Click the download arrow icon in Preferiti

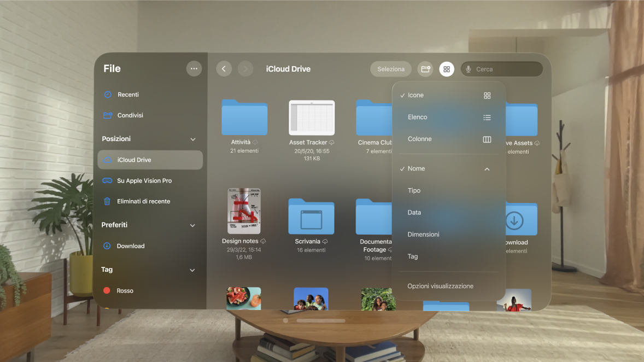click(107, 246)
